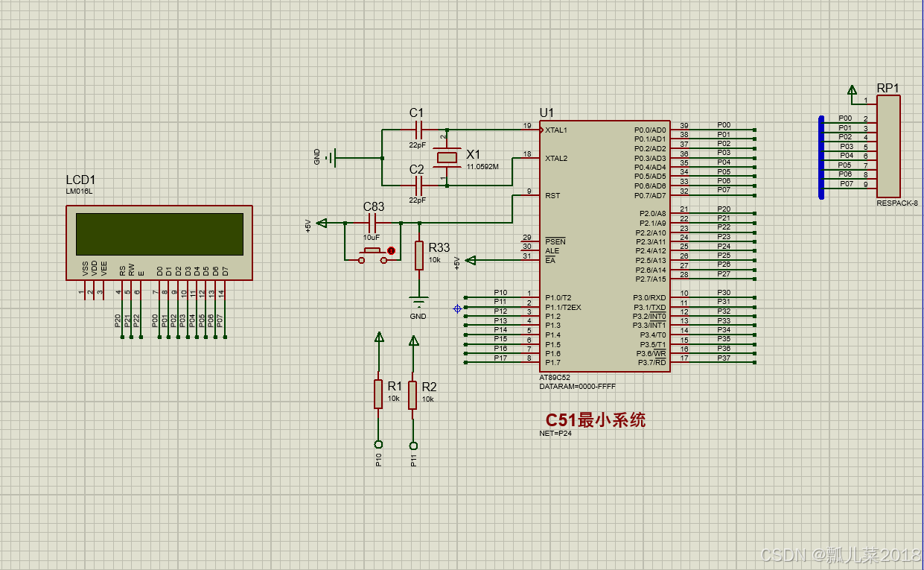The image size is (924, 570).
Task: Select resistor R33 10k
Action: [419, 257]
